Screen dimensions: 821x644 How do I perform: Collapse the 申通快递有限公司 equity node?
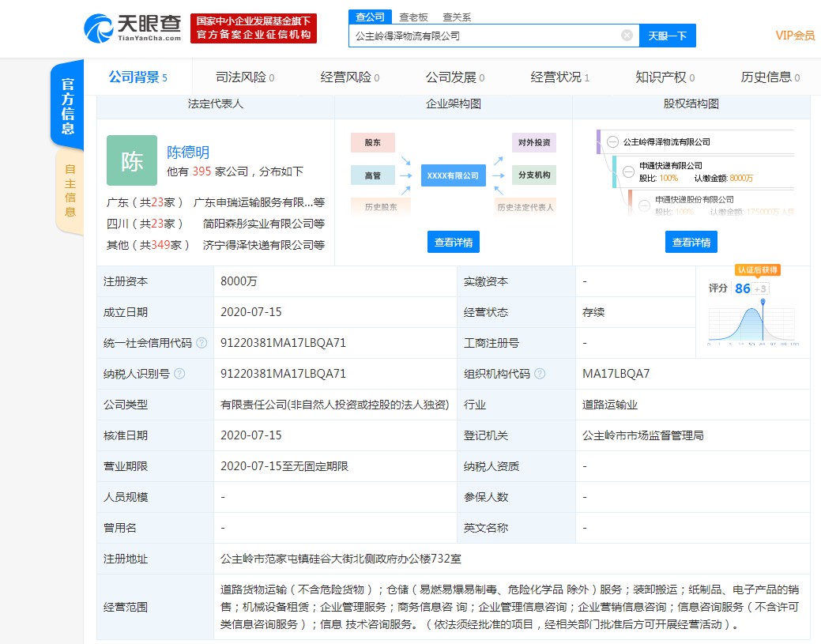click(629, 171)
